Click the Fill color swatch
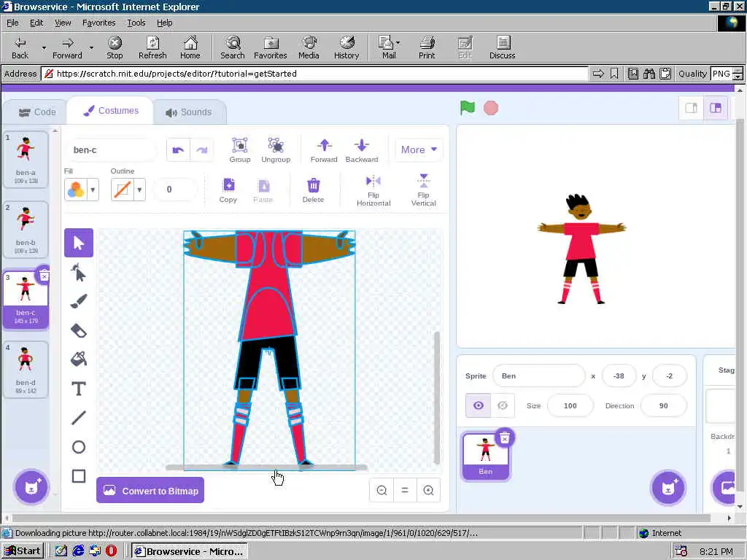This screenshot has width=747, height=560. click(76, 190)
